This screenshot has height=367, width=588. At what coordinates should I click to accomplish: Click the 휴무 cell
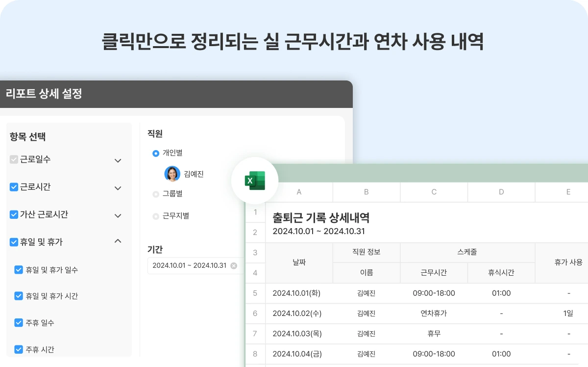click(x=434, y=333)
